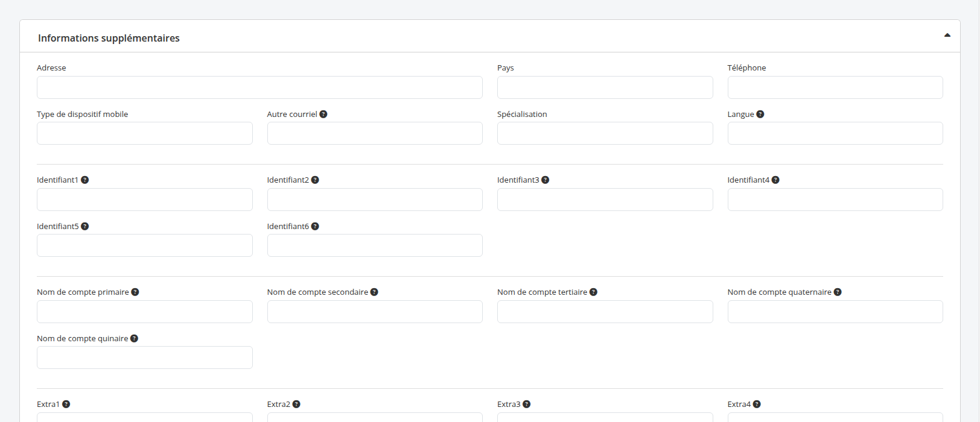
Task: Click the Identifiant3 question mark icon
Action: click(x=546, y=180)
